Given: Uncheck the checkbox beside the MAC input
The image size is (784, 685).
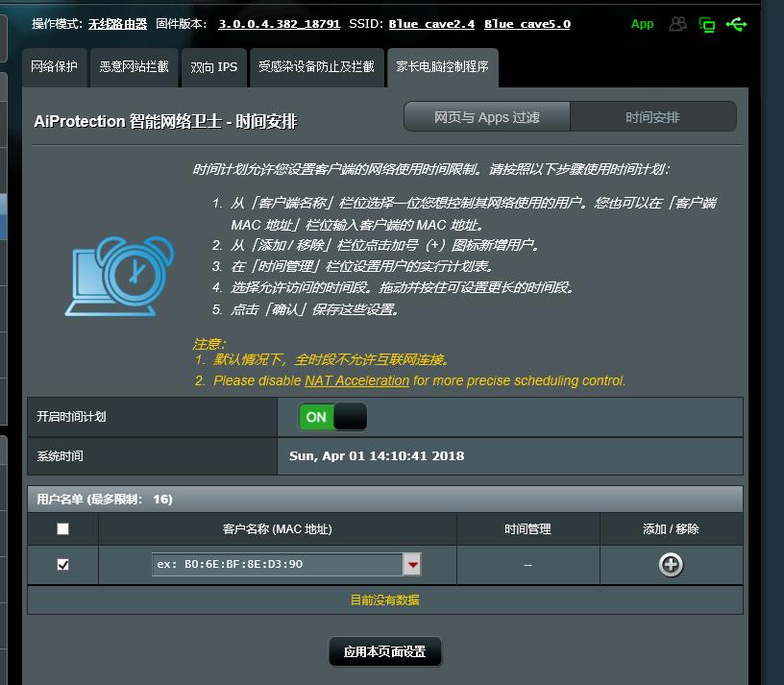Looking at the screenshot, I should (x=63, y=565).
